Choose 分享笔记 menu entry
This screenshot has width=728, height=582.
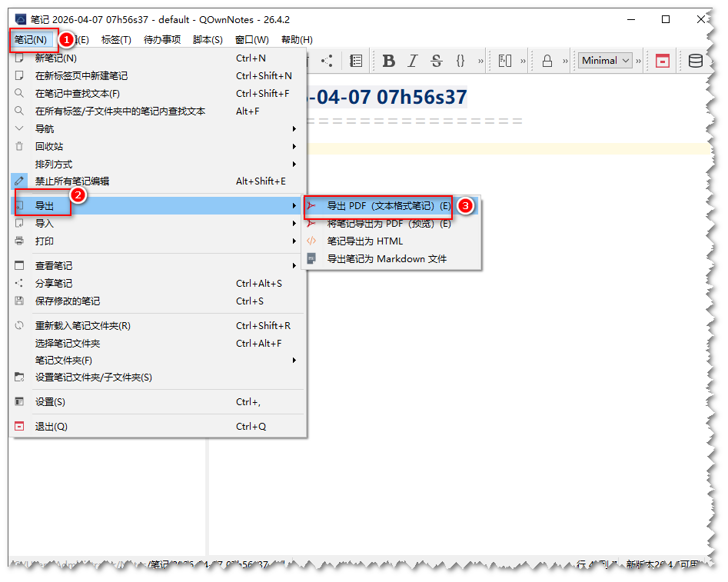[x=158, y=284]
